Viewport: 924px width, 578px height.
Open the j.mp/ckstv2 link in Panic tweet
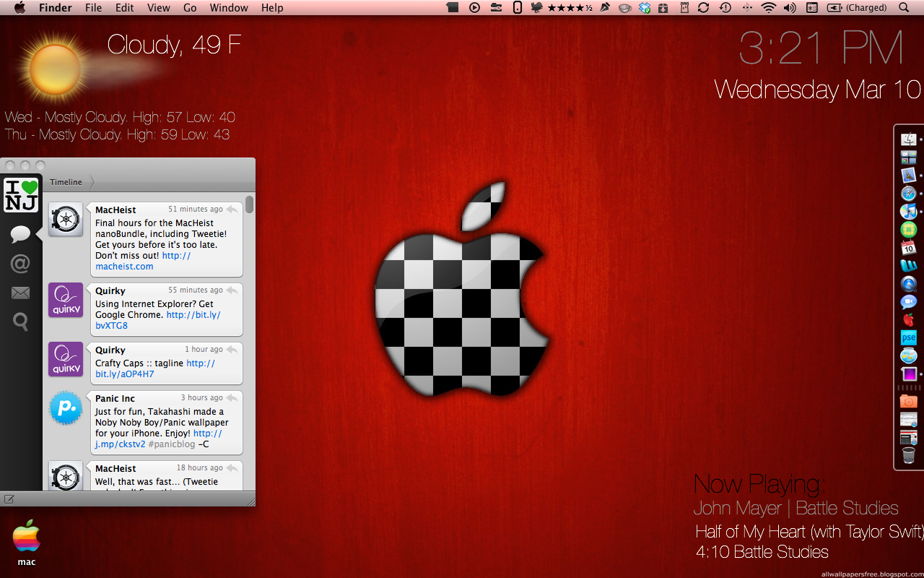click(x=120, y=444)
